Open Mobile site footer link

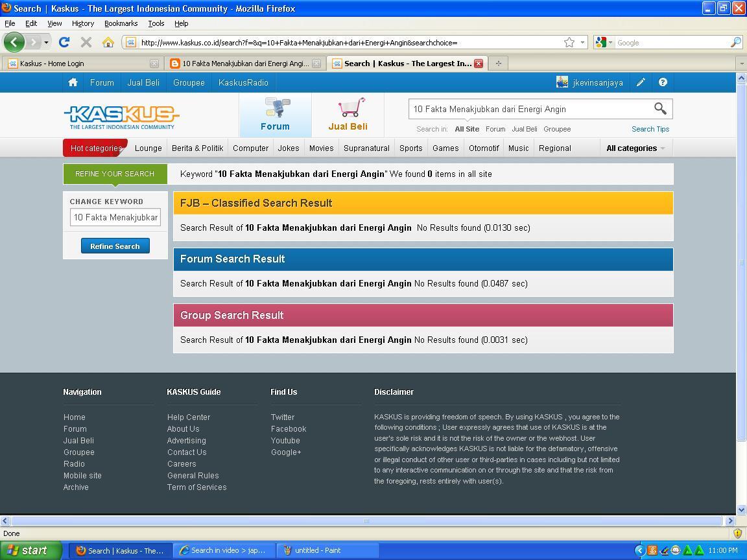point(82,475)
